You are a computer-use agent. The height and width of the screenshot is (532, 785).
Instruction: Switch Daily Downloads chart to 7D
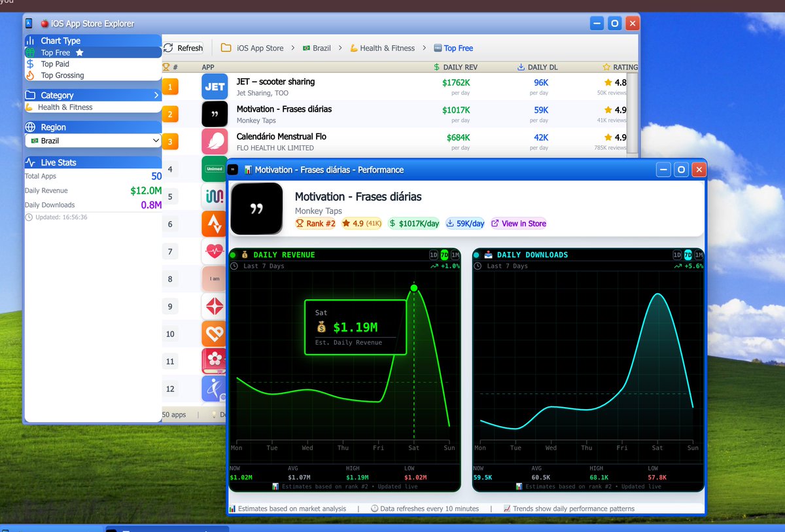point(688,255)
